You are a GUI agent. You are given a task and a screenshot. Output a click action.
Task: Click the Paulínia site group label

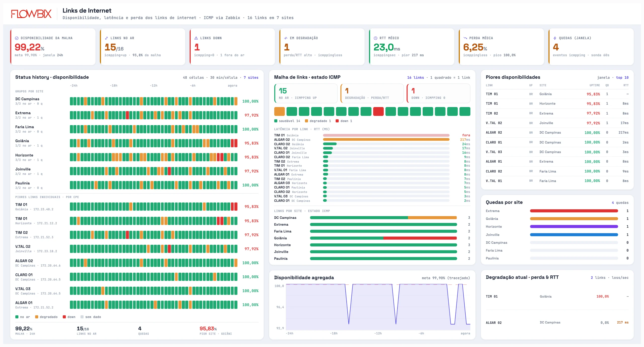tap(22, 183)
